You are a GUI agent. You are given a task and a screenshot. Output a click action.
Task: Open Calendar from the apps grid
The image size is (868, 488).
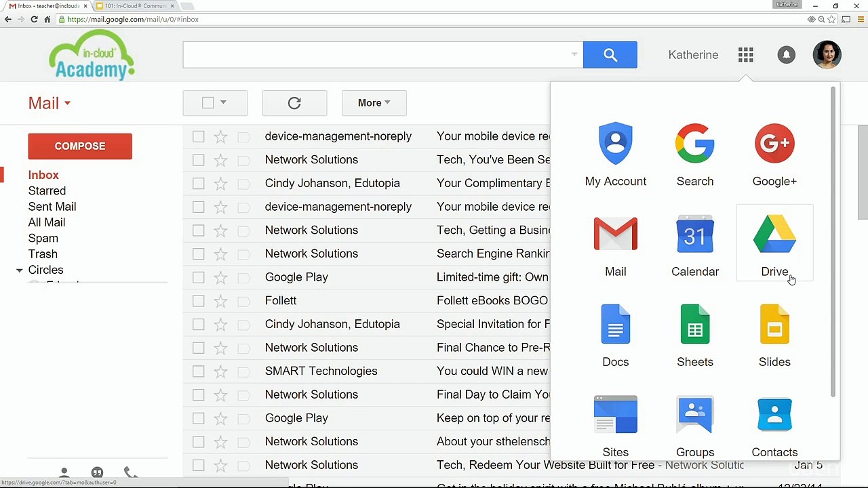695,245
